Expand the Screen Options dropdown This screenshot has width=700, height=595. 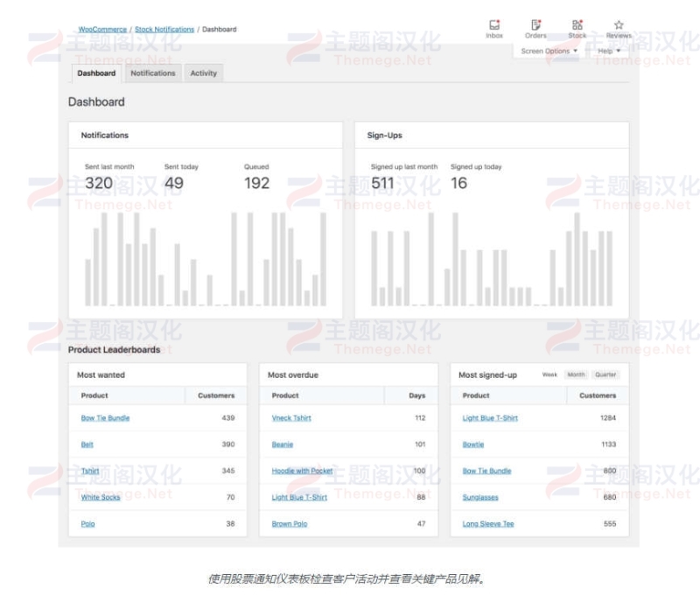549,51
